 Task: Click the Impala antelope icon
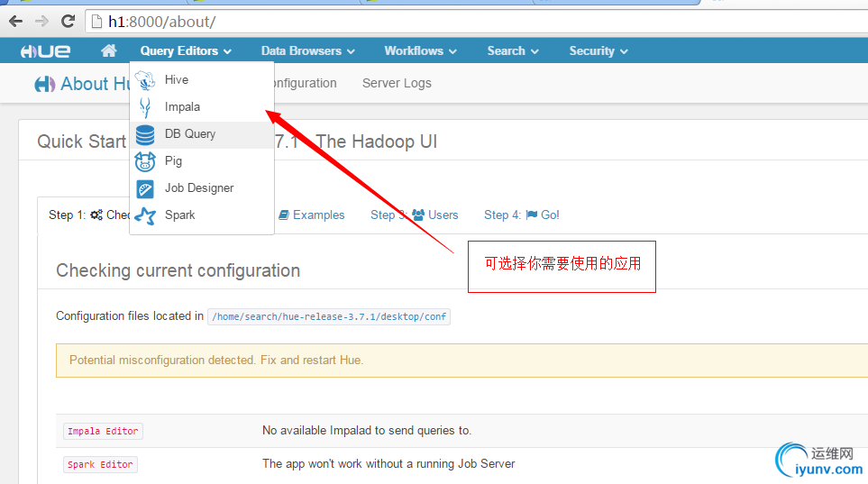pos(145,107)
